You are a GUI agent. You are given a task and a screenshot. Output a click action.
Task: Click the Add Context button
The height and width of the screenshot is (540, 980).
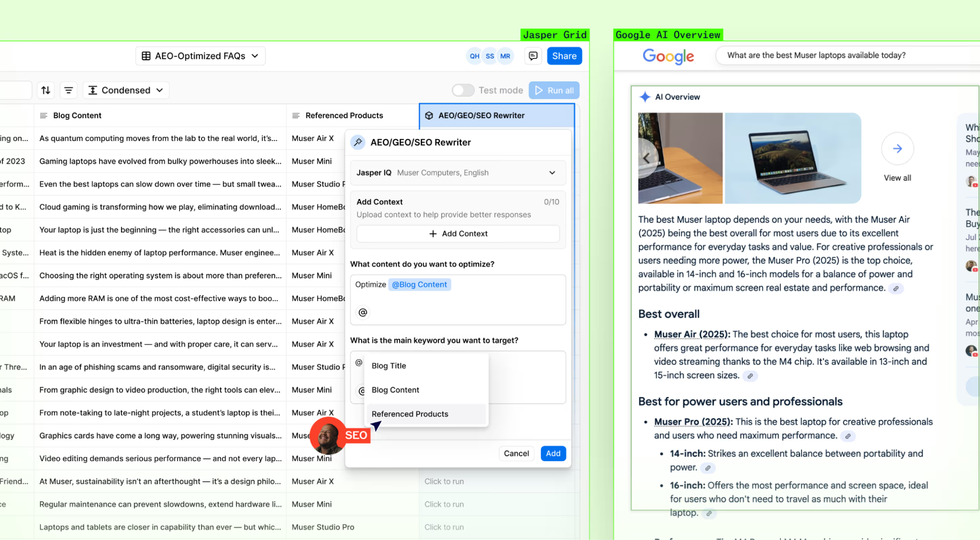[457, 234]
